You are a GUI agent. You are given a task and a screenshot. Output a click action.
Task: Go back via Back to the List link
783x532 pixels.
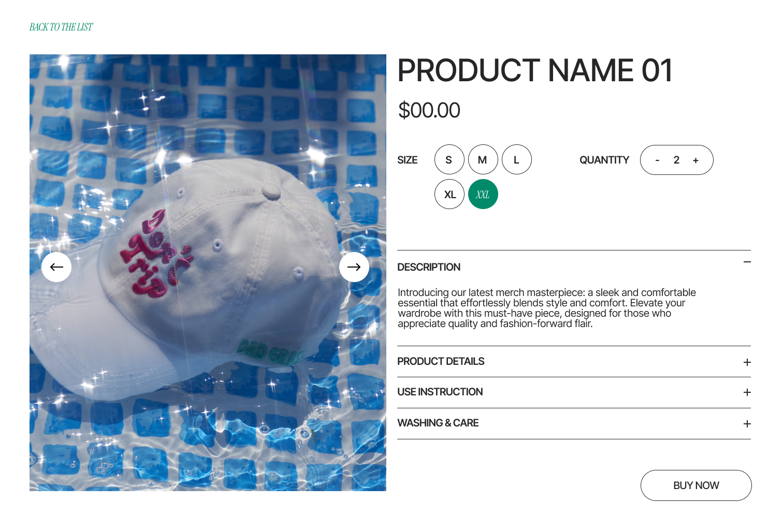[61, 27]
